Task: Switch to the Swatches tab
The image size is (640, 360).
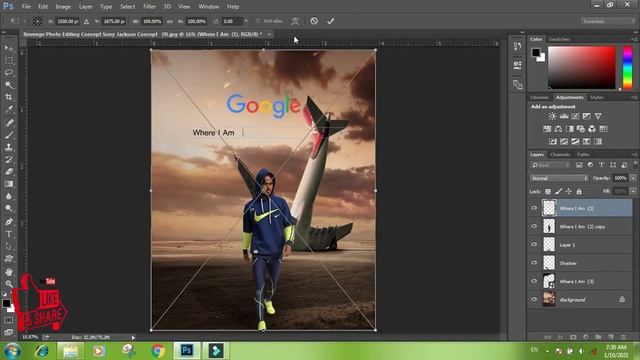Action: (559, 39)
